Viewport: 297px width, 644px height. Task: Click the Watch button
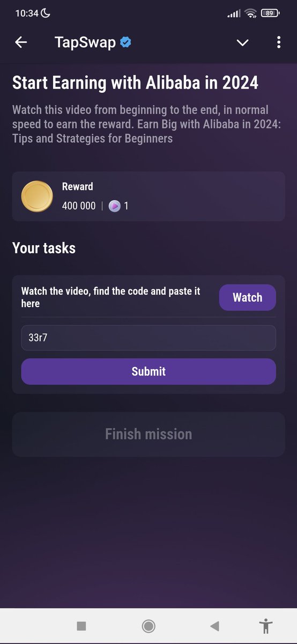tap(247, 297)
